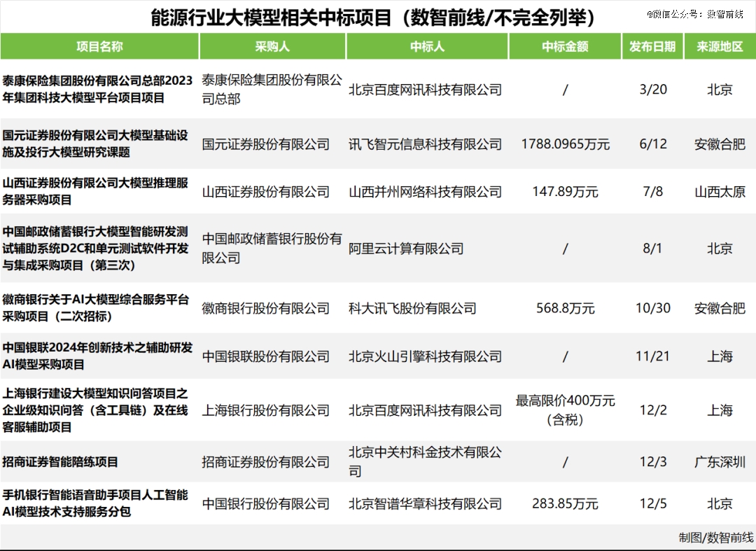The height and width of the screenshot is (551, 756).
Task: Click winner 科大讯飞股份有限公司
Action: click(x=412, y=309)
